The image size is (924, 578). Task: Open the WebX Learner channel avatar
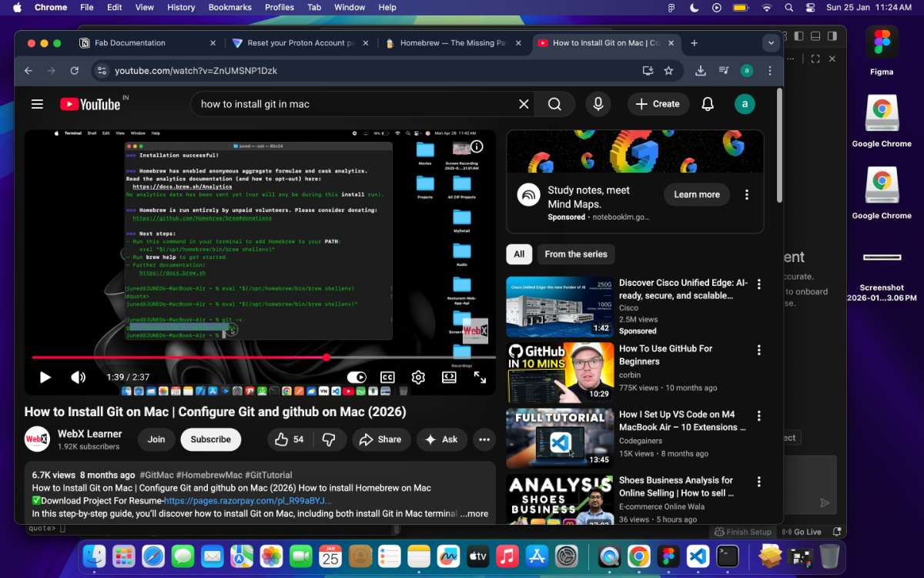click(38, 439)
